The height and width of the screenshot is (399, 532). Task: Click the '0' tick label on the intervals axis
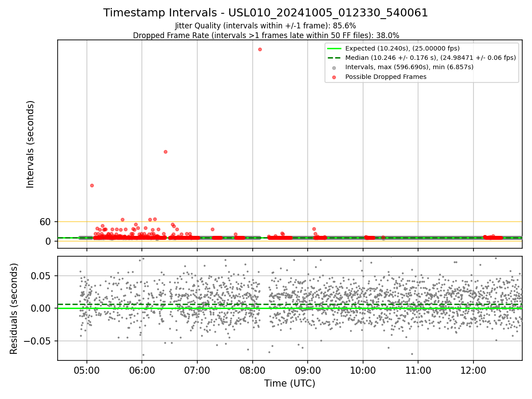point(49,241)
